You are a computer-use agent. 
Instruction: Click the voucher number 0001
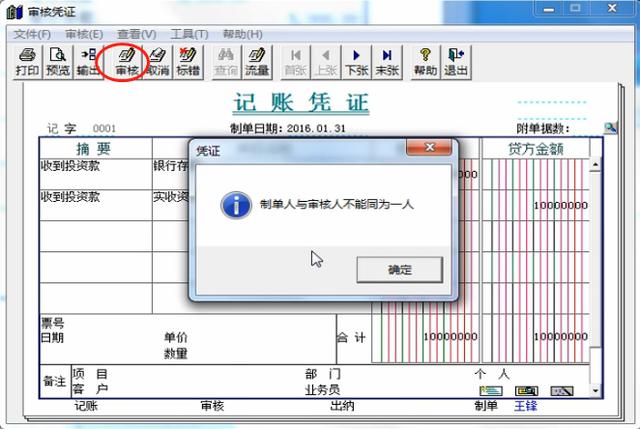(x=104, y=129)
